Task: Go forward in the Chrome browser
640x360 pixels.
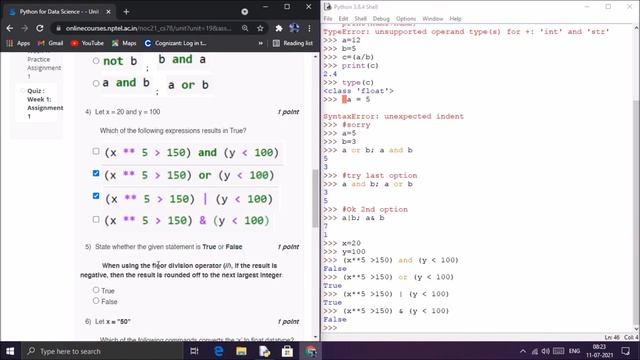Action: 24,28
